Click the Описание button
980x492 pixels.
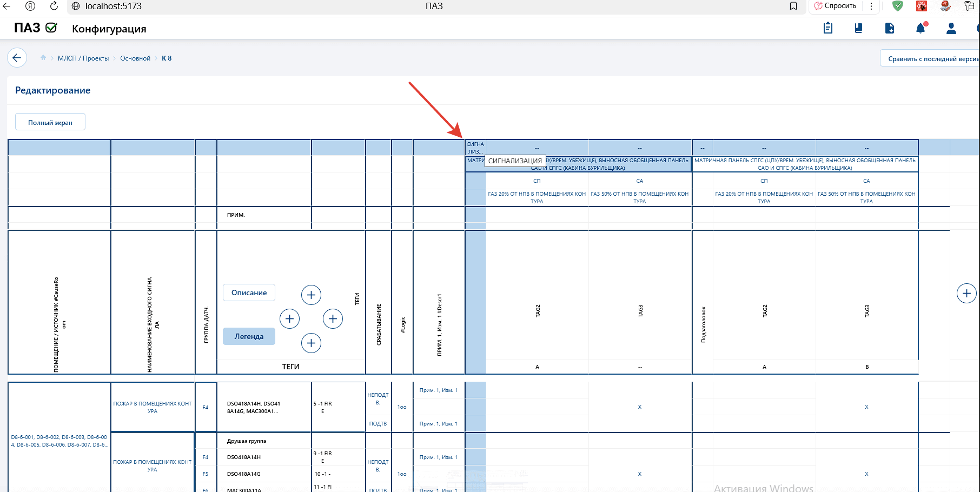(249, 292)
